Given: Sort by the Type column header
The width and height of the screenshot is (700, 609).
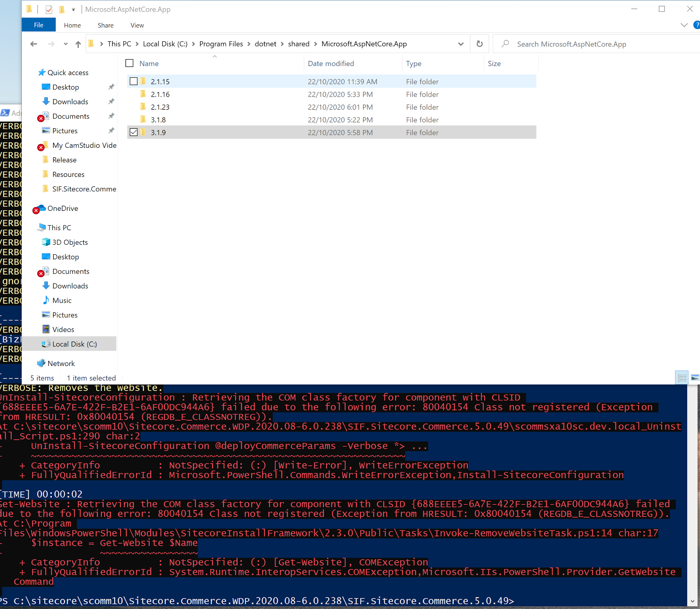Looking at the screenshot, I should (x=414, y=64).
